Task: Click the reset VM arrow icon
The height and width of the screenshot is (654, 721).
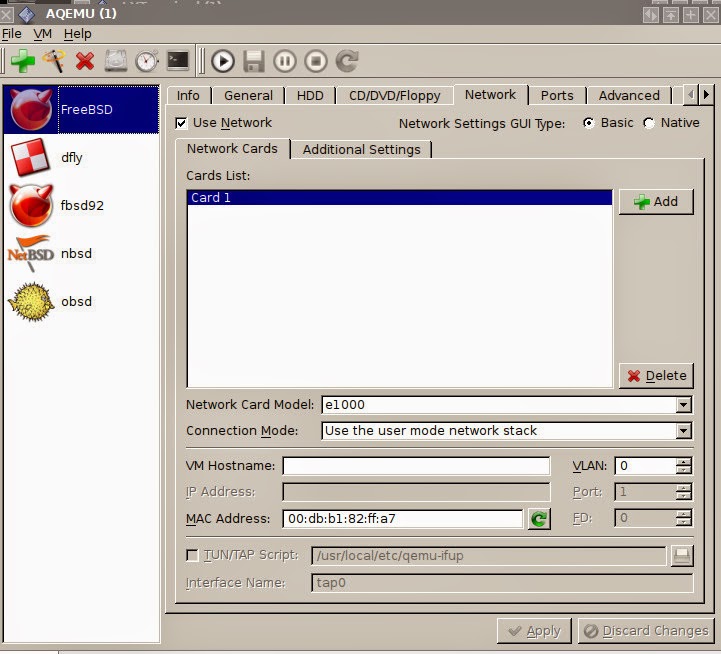Action: [347, 61]
